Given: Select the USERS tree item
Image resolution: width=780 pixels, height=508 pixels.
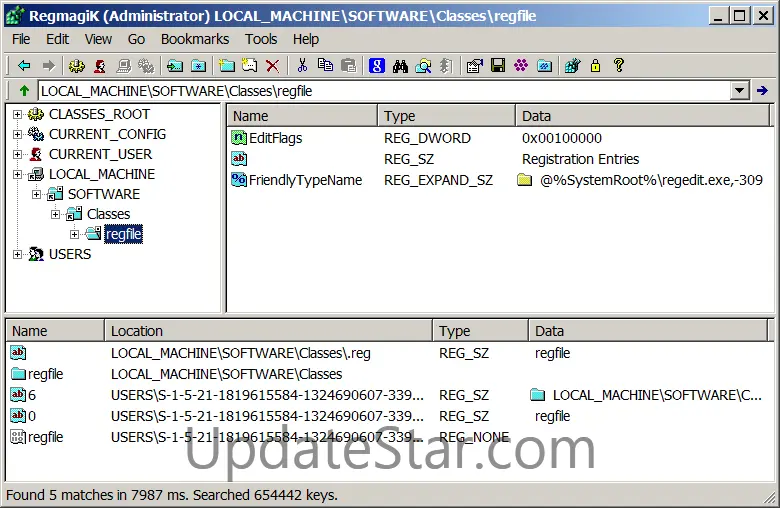Looking at the screenshot, I should click(x=70, y=254).
